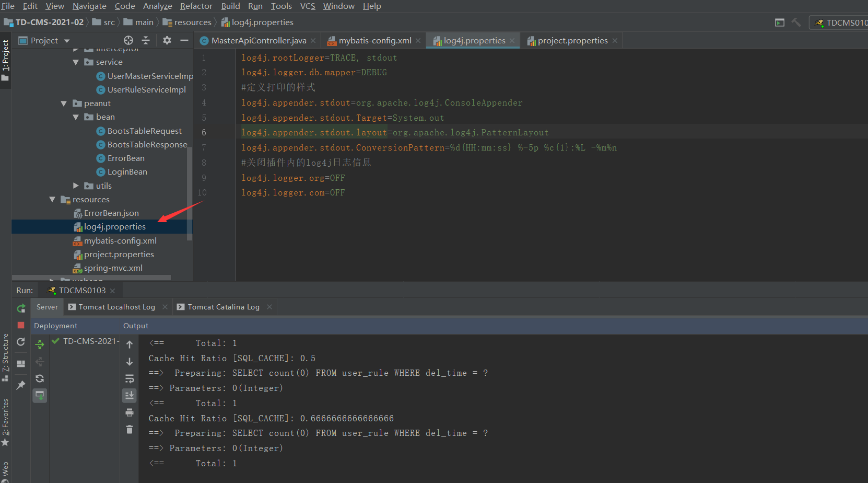Open the Navigate menu

[89, 6]
